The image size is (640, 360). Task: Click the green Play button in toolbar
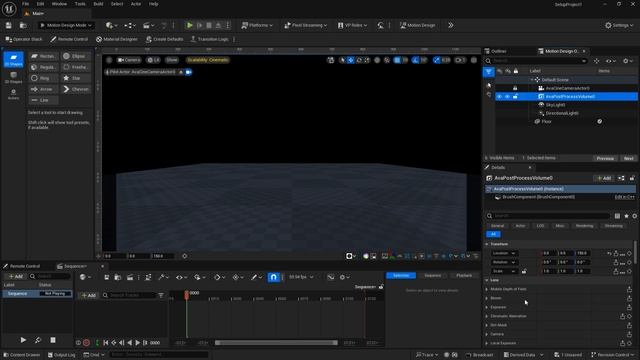point(190,25)
